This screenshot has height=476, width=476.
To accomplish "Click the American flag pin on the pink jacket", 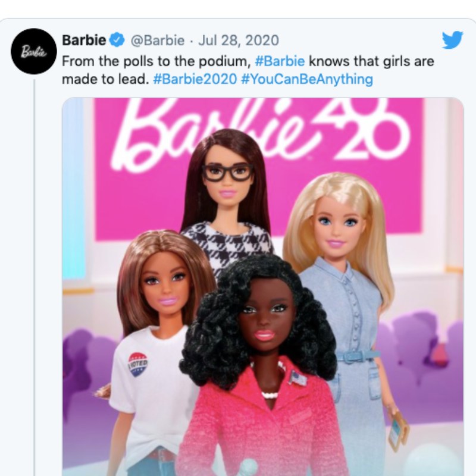I will [294, 378].
